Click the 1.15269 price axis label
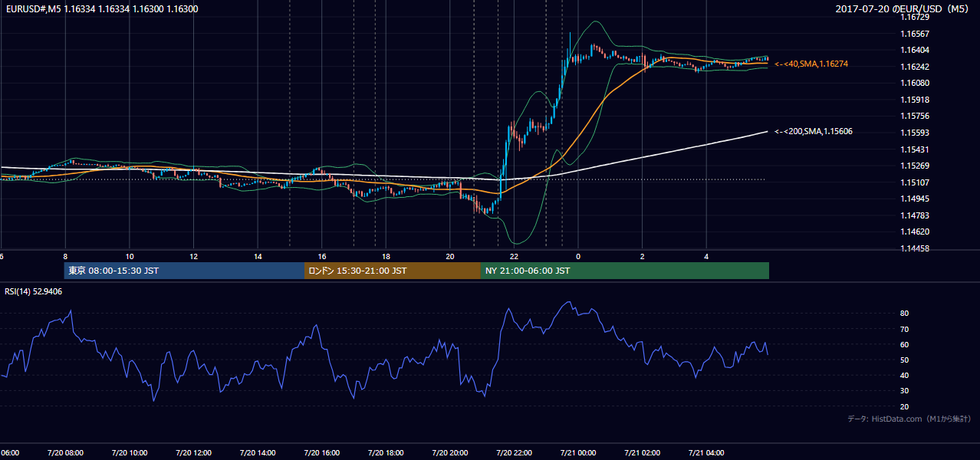The width and height of the screenshot is (980, 460). coord(916,166)
